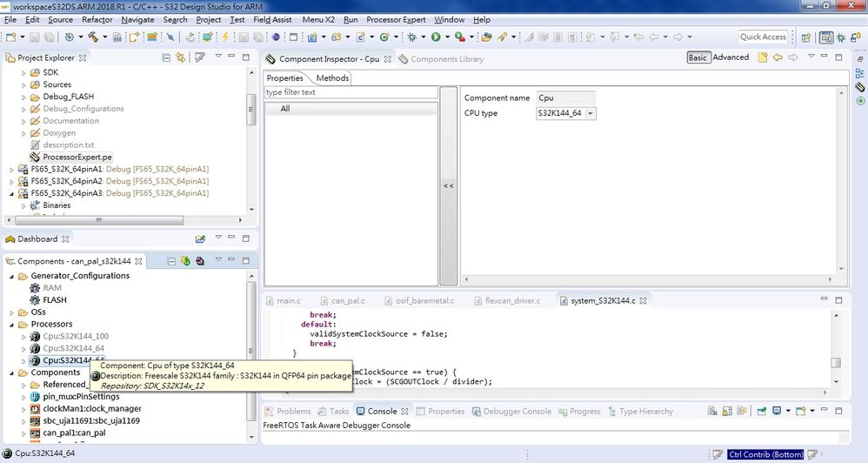The width and height of the screenshot is (868, 463).
Task: Click the Build hammer toolbar icon
Action: [x=93, y=37]
